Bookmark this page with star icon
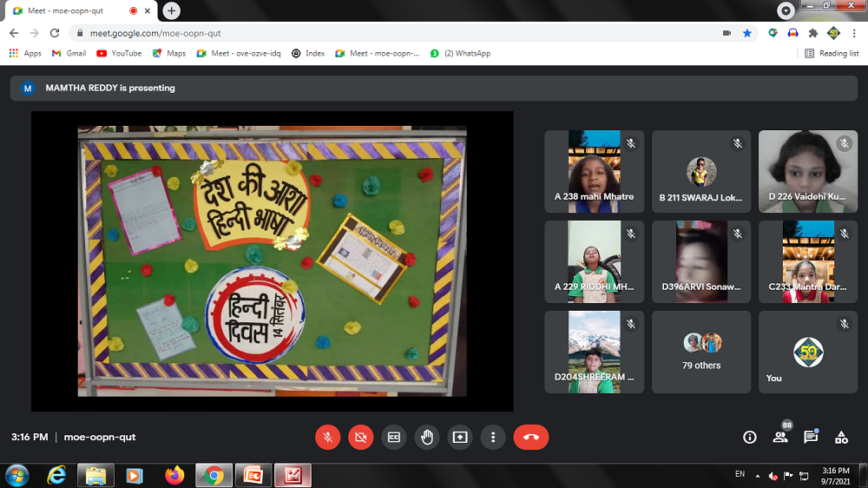 coord(747,33)
